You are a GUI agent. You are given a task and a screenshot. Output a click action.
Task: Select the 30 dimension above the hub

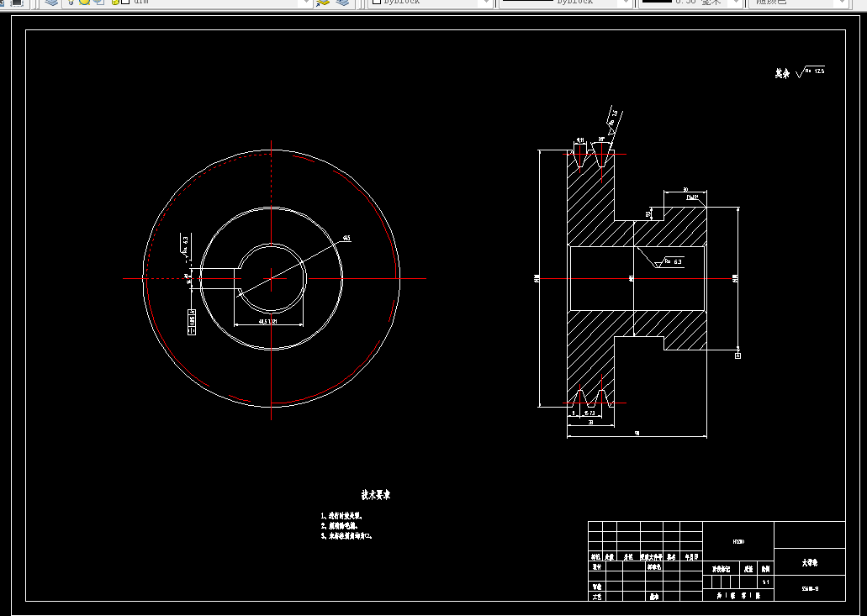click(685, 189)
